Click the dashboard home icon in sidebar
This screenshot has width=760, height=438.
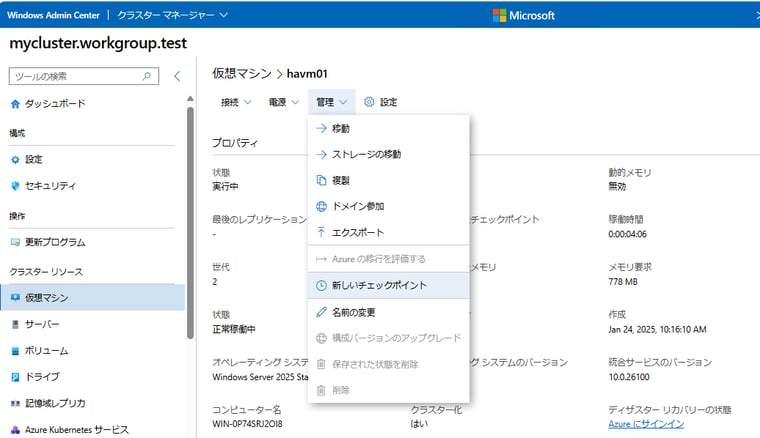15,104
